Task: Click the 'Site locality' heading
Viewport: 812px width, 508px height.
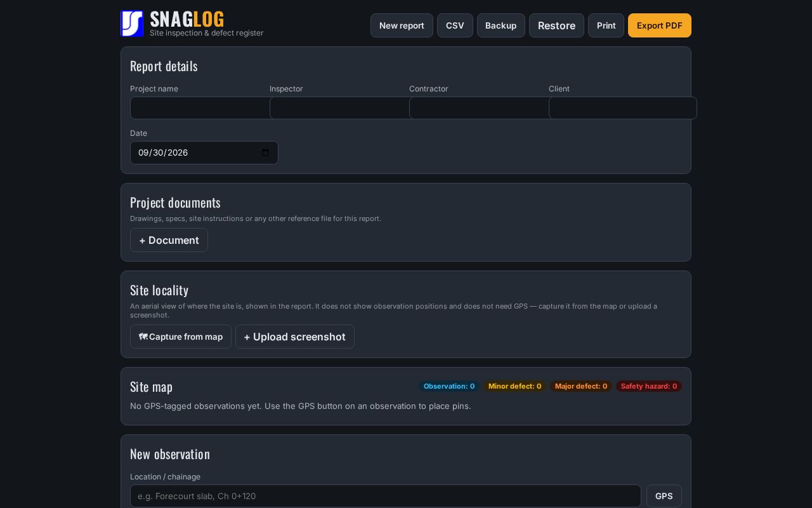Action: point(159,290)
